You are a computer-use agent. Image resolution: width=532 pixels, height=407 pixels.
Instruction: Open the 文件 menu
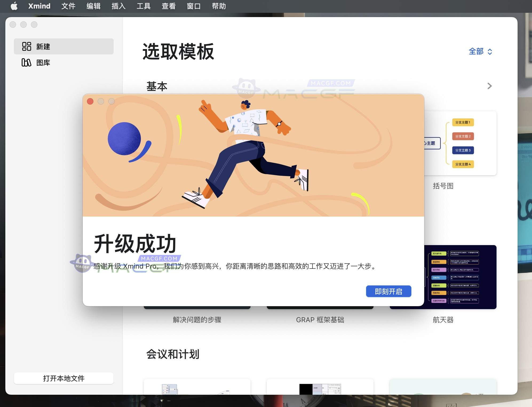point(68,6)
